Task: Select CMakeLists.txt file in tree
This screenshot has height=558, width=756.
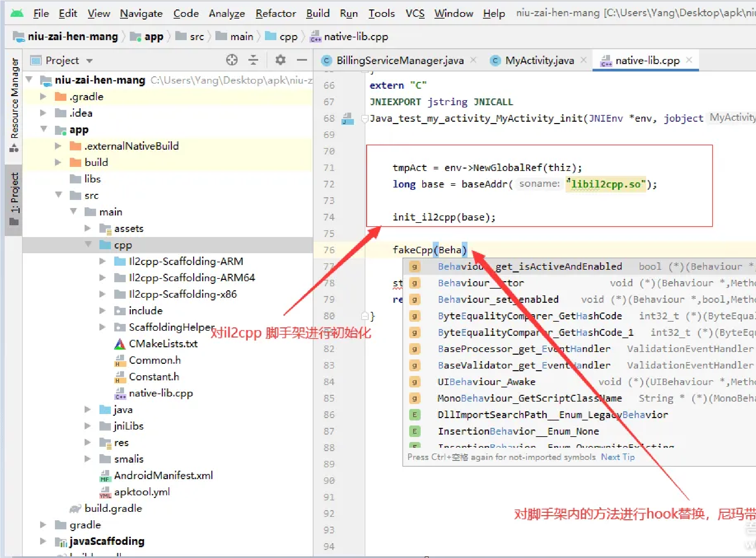Action: point(163,344)
